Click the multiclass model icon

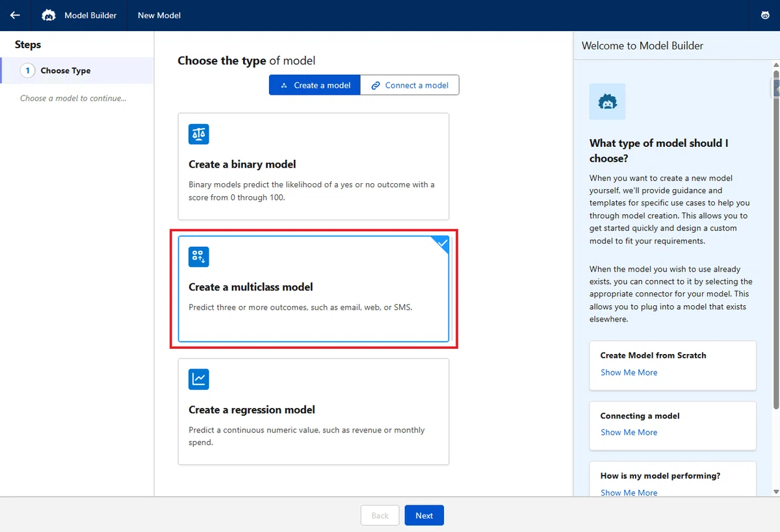click(x=199, y=257)
